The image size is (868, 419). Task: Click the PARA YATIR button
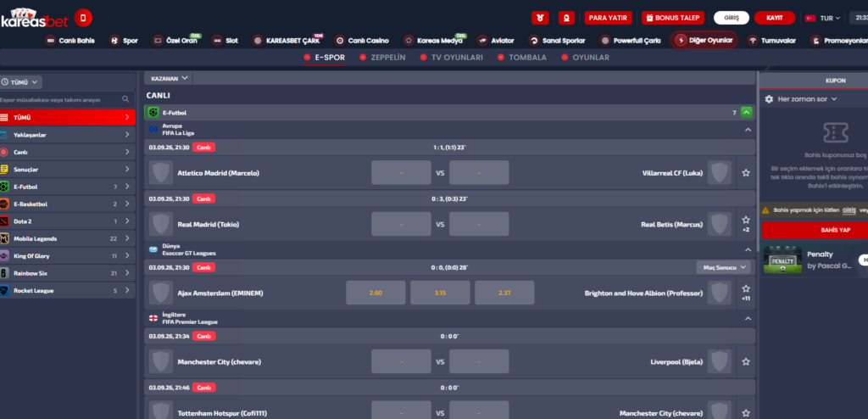coord(608,18)
